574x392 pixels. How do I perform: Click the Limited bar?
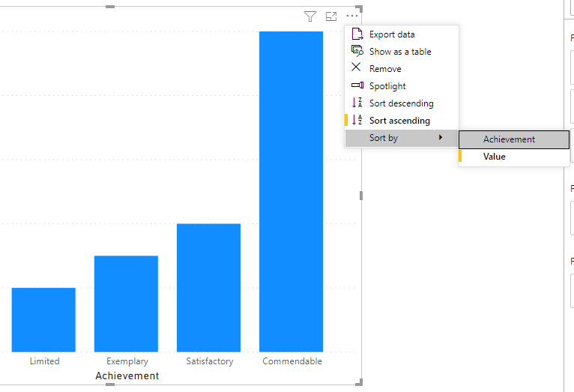43,320
